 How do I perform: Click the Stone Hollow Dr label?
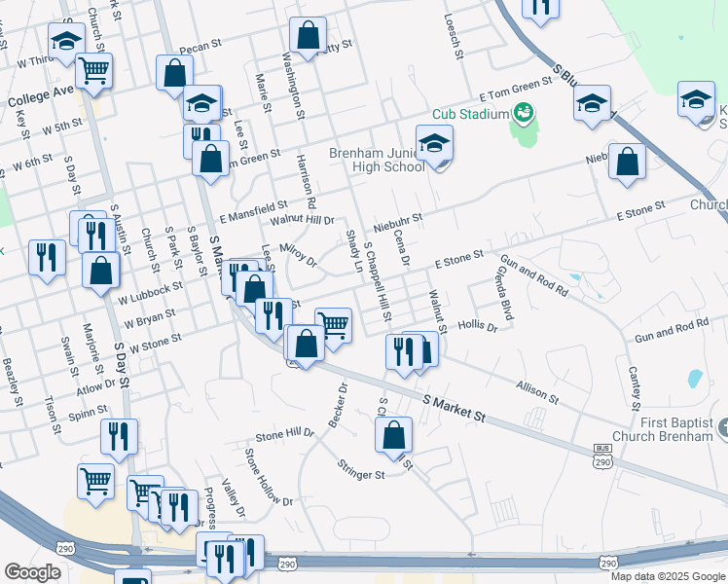tap(269, 477)
